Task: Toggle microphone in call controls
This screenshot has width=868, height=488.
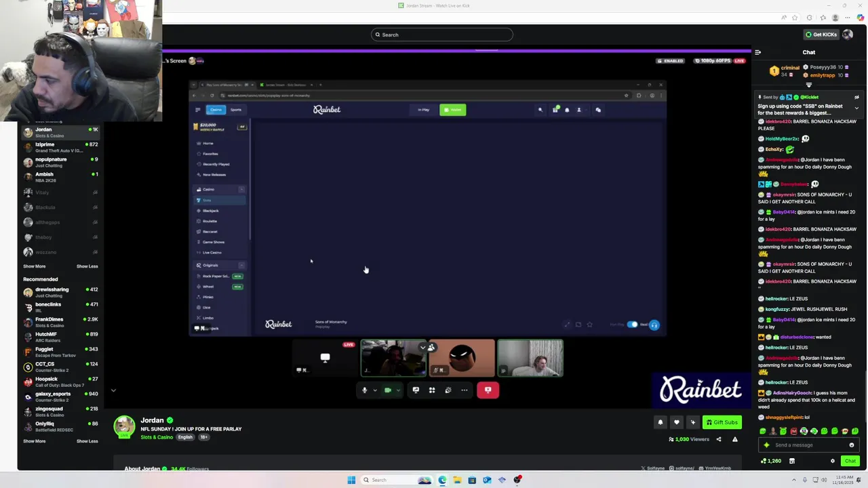Action: point(364,390)
